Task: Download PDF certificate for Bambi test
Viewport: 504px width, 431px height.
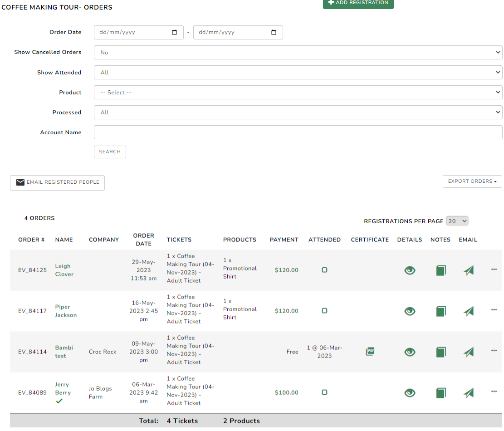Action: click(370, 351)
